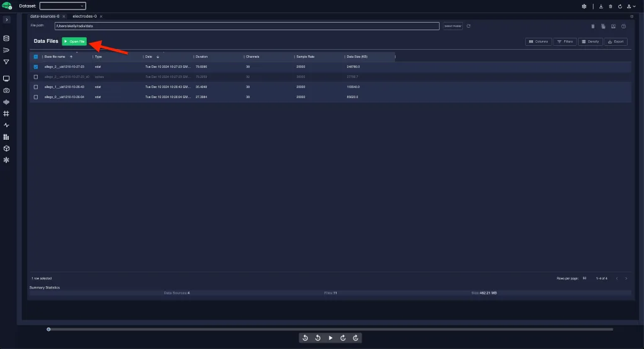Sort by the Data Size (KB) column
The width and height of the screenshot is (644, 349).
pos(357,57)
